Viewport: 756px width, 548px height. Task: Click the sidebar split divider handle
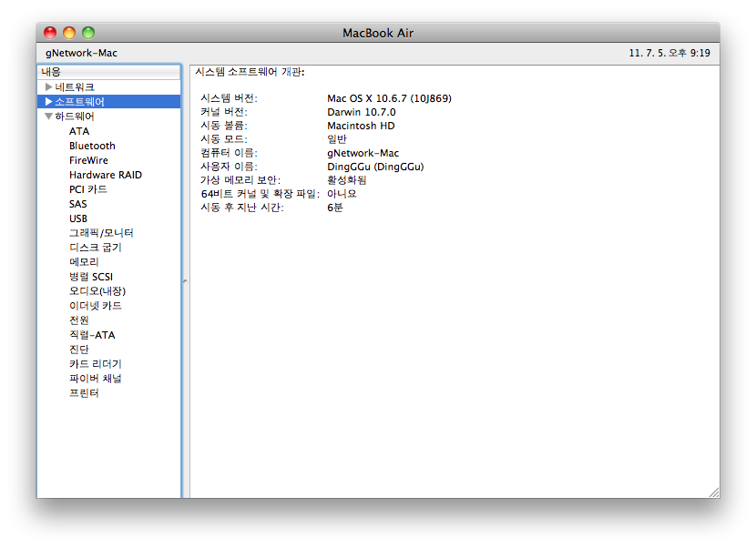tap(185, 281)
